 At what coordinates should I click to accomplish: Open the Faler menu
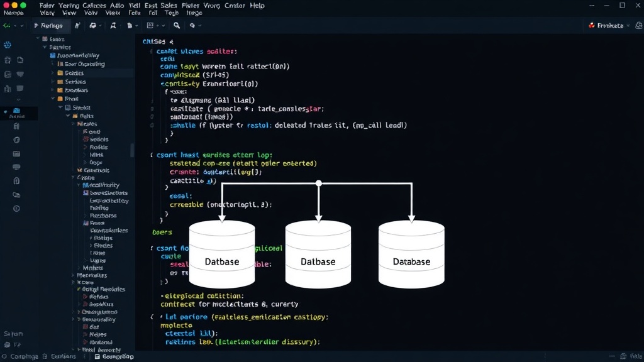click(47, 6)
